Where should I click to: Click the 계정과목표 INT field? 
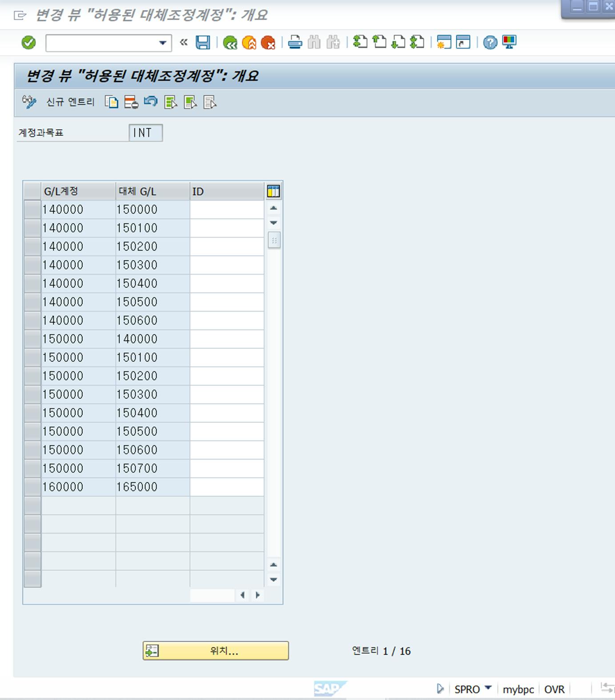pyautogui.click(x=146, y=133)
